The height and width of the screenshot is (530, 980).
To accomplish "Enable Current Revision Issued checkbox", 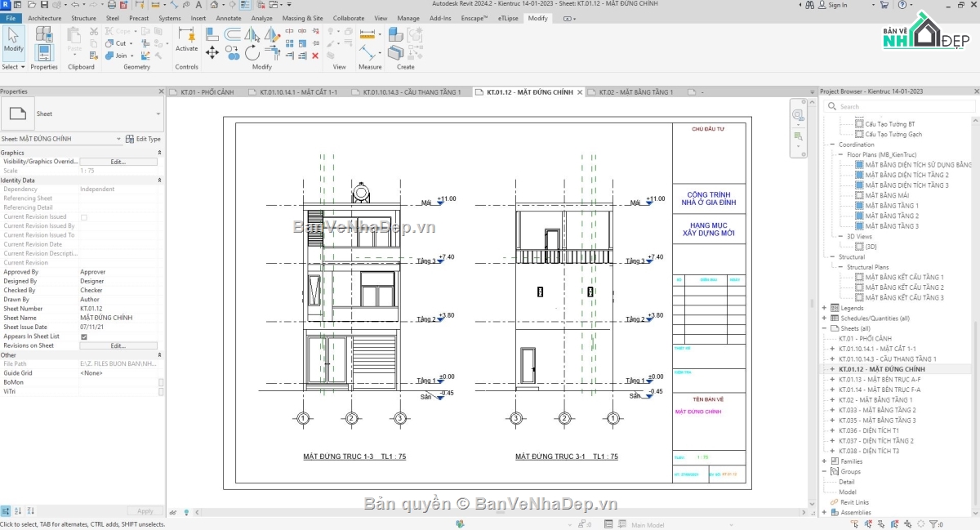I will tap(84, 216).
